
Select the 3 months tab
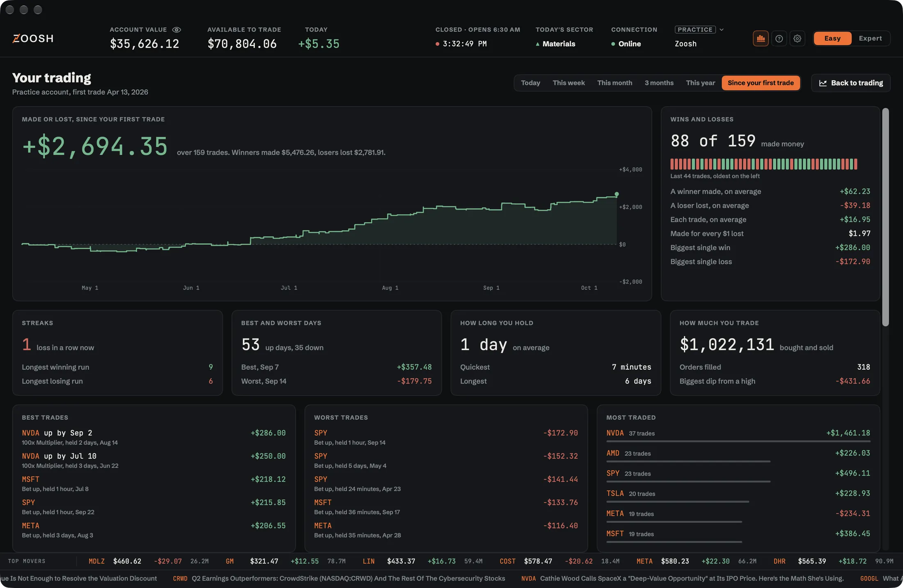point(659,83)
